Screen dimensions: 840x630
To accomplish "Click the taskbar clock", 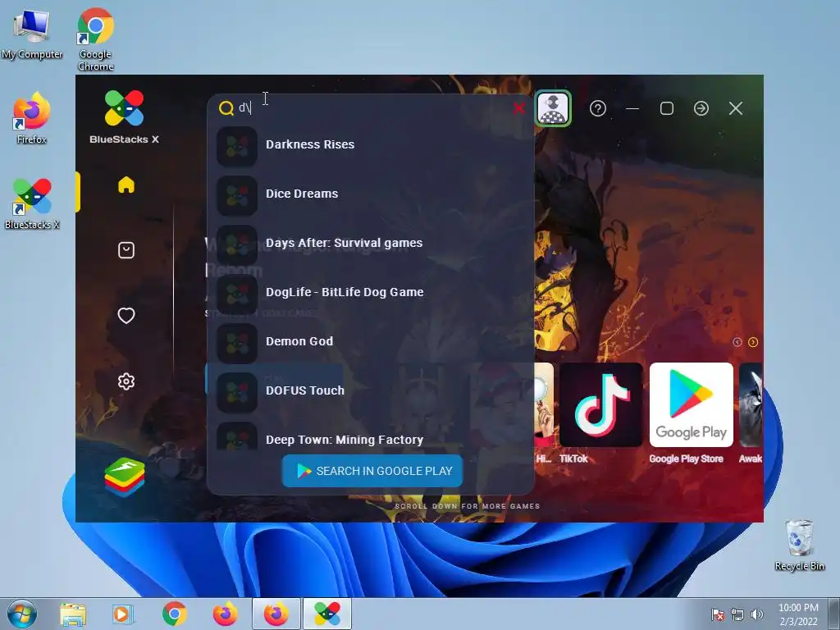I will click(x=798, y=614).
